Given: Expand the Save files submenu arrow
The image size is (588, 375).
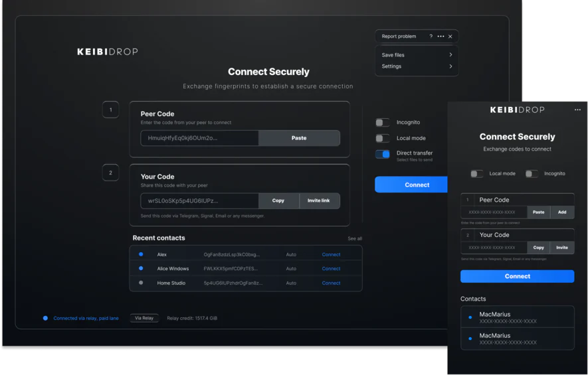Looking at the screenshot, I should click(450, 54).
